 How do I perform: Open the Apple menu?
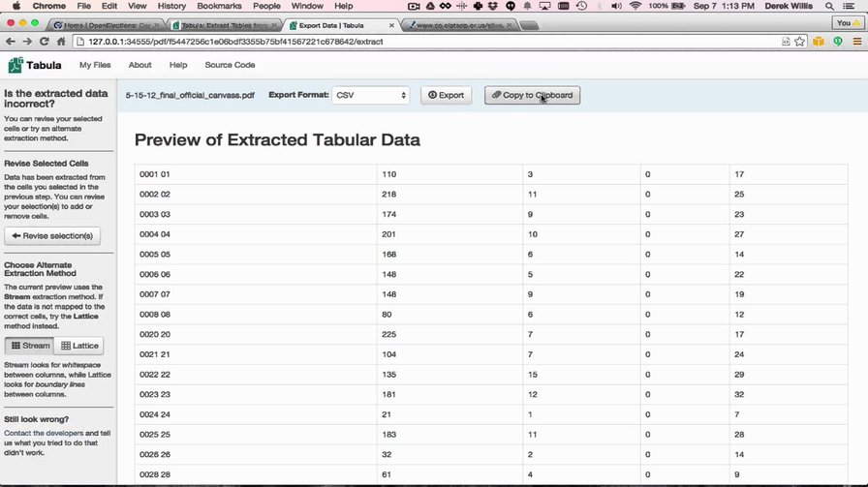click(x=16, y=6)
